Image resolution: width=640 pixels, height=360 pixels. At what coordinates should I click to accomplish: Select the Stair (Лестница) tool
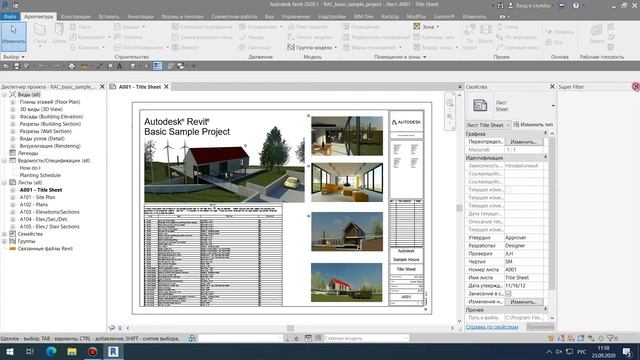pyautogui.click(x=254, y=47)
